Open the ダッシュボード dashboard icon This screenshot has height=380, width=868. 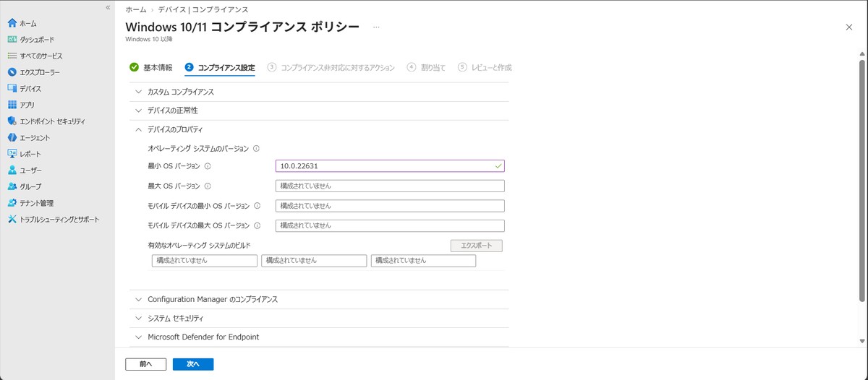click(x=12, y=40)
